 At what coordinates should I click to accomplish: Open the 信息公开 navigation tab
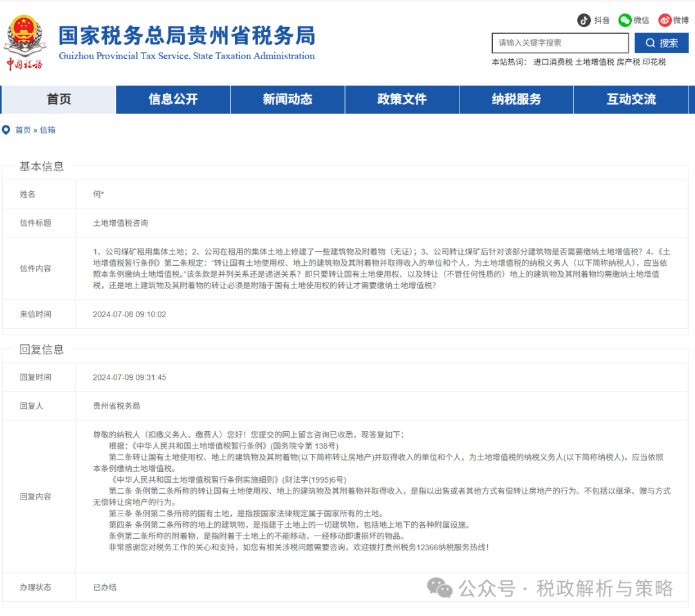click(x=173, y=100)
